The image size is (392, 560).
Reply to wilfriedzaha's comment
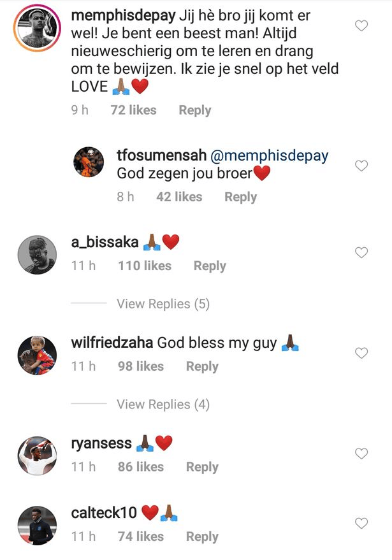(202, 366)
